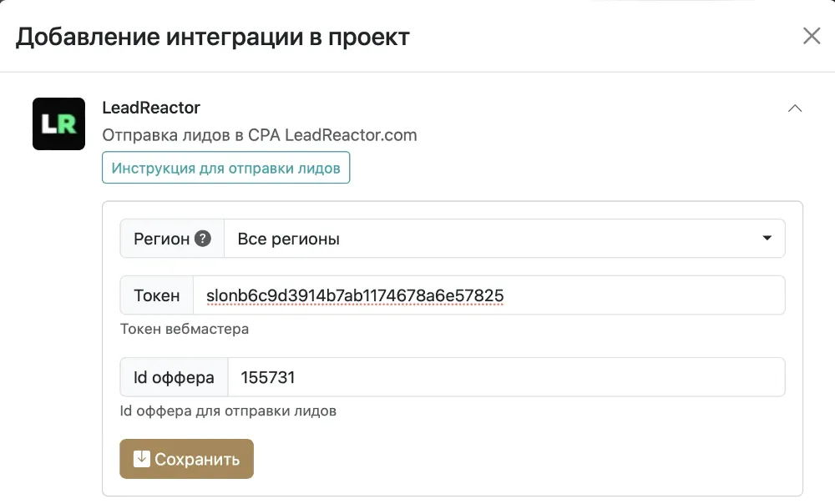Click the collapse chevron next to LeadReactor
The width and height of the screenshot is (835, 504).
coord(795,108)
